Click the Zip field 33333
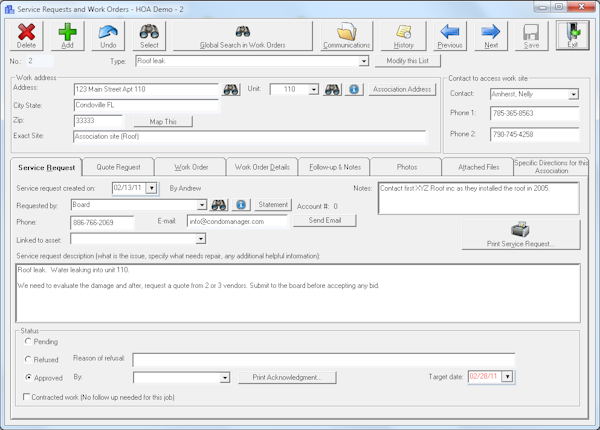The height and width of the screenshot is (430, 600). tap(98, 121)
